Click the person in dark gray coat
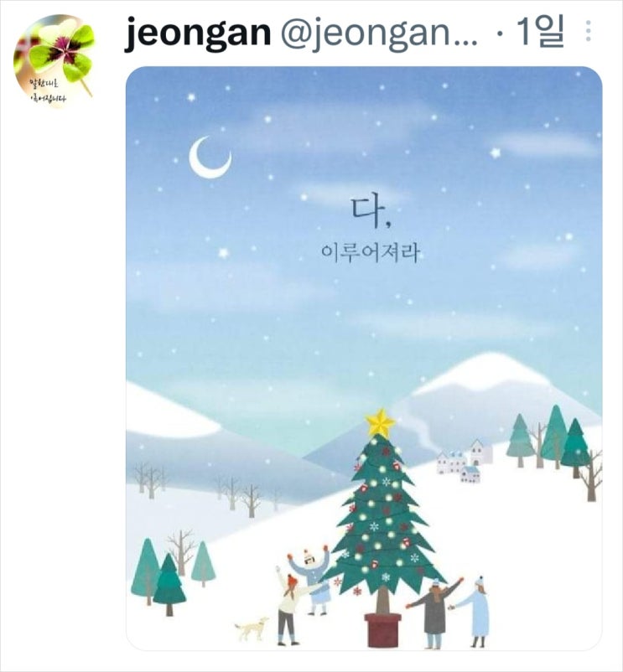The height and width of the screenshot is (672, 623). [434, 613]
